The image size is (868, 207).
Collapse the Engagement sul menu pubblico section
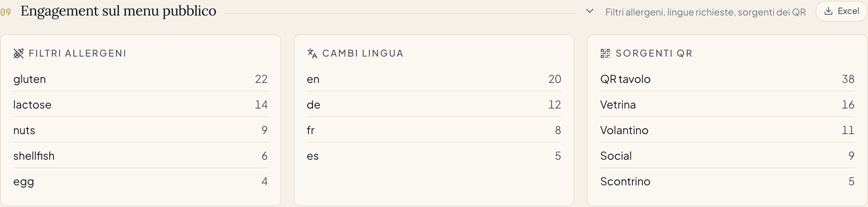590,11
